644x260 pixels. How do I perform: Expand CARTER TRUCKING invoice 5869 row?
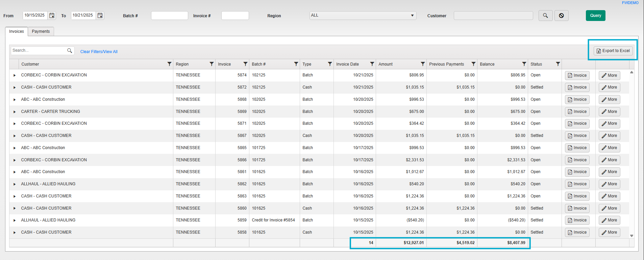(x=15, y=112)
